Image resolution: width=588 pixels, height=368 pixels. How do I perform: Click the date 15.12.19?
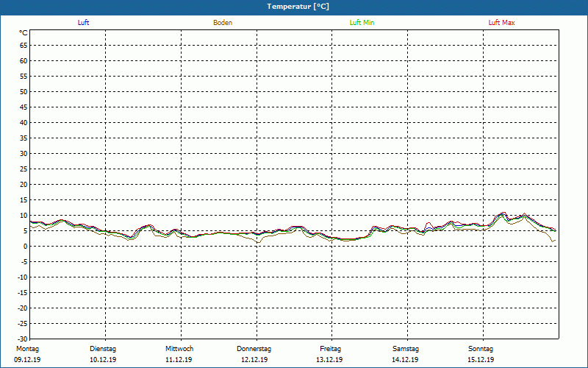tap(481, 360)
